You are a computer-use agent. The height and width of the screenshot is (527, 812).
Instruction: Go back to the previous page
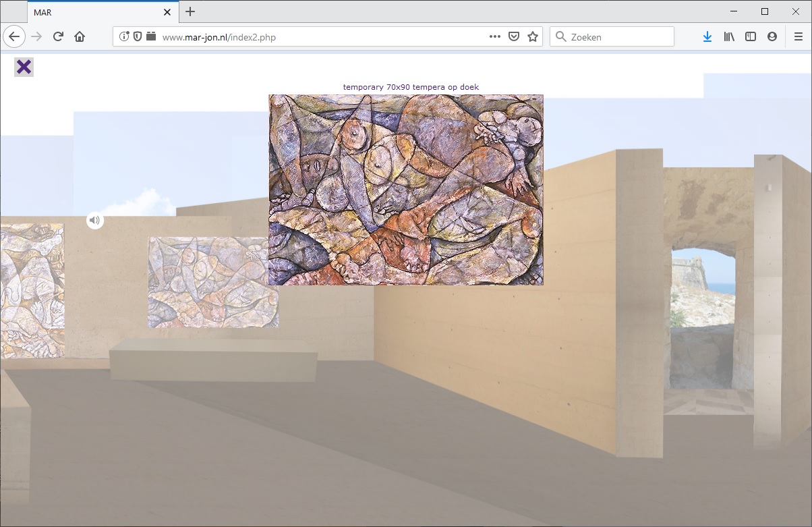(14, 37)
